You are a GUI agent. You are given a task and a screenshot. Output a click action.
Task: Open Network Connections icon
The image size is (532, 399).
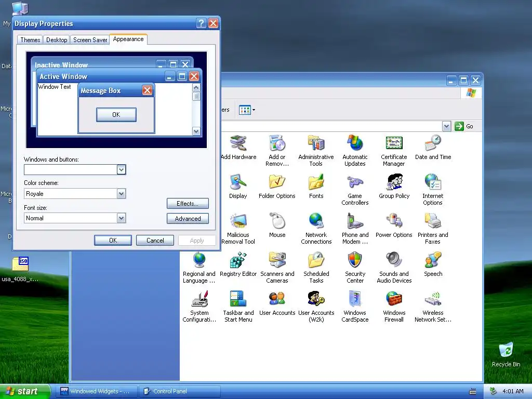(x=316, y=229)
